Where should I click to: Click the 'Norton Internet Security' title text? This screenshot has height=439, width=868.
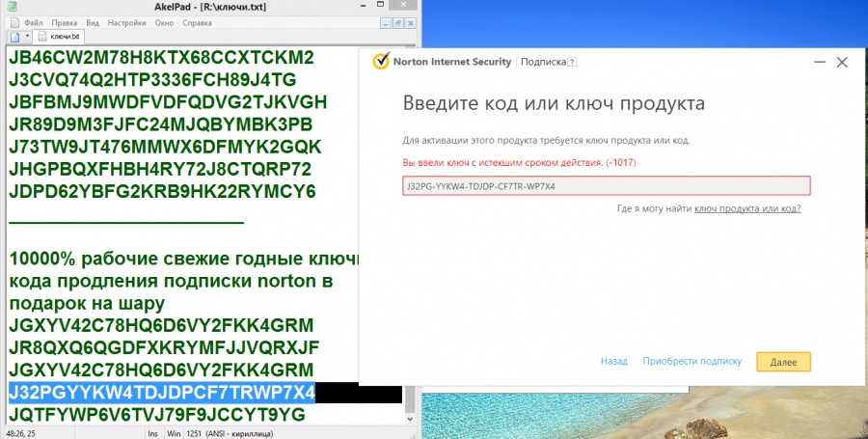tap(451, 62)
